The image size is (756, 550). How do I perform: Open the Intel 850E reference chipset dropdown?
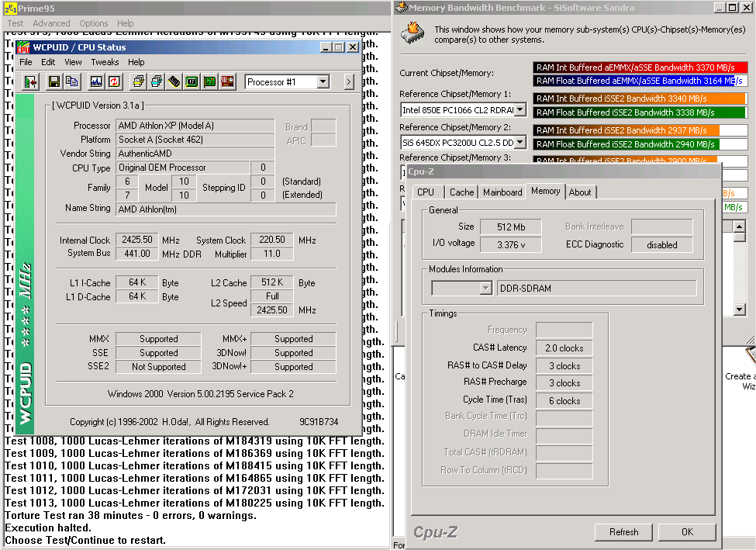tap(520, 110)
